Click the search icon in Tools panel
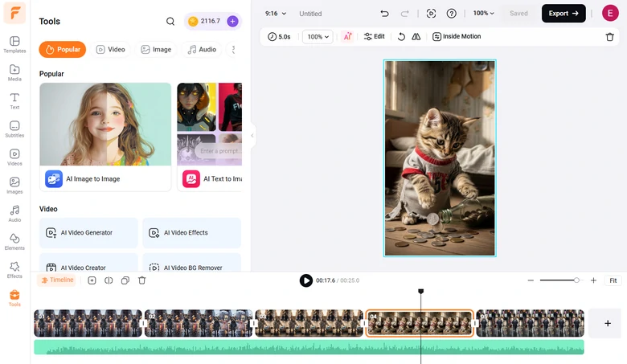This screenshot has width=627, height=364. 170,22
